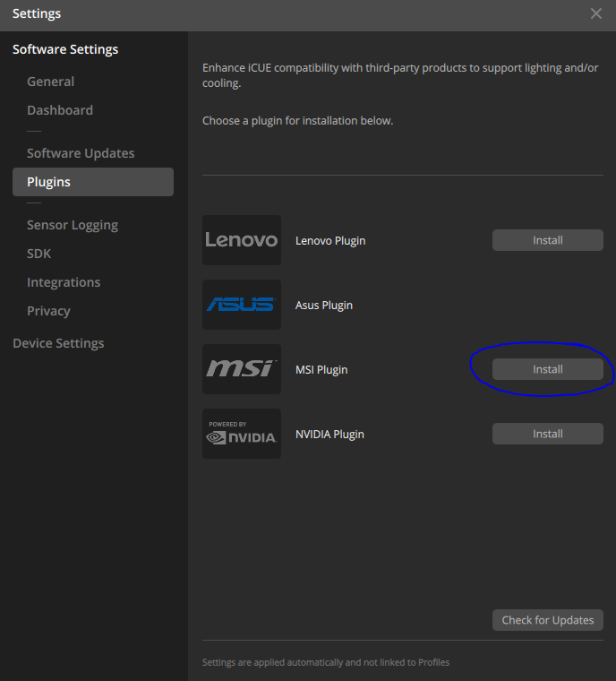This screenshot has width=616, height=681.
Task: Click the Settings window title
Action: [37, 13]
